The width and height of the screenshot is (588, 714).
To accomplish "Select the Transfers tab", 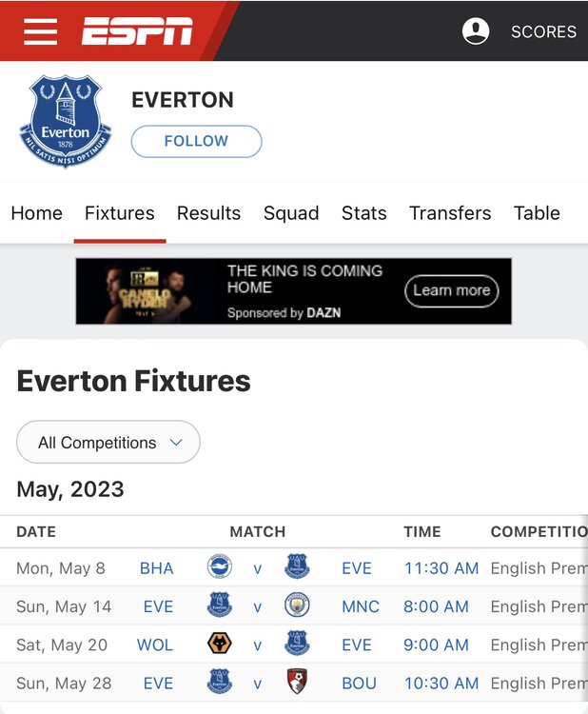I will coord(450,213).
